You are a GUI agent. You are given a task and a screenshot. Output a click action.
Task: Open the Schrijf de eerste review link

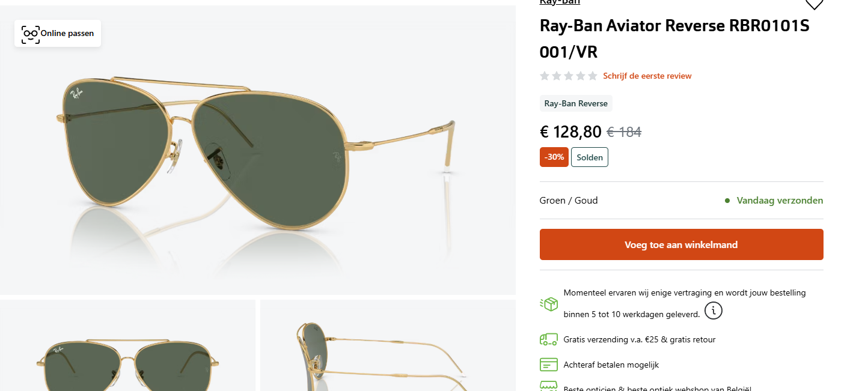coord(647,76)
